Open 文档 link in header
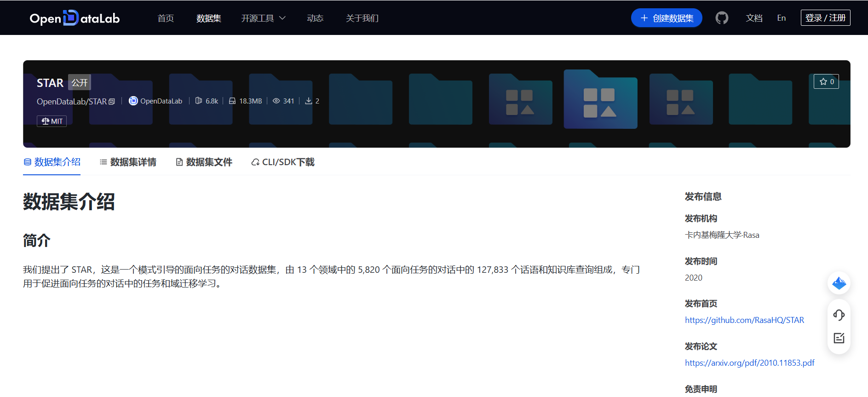868x397 pixels. point(754,18)
